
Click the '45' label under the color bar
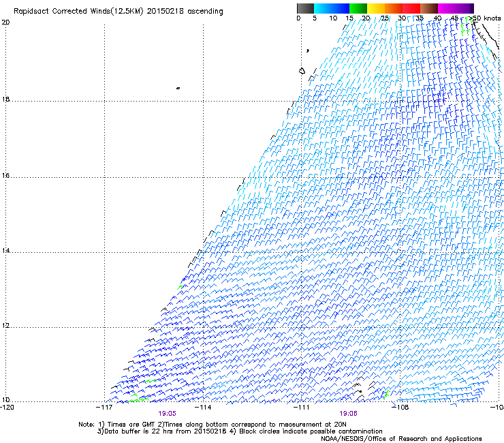[x=454, y=18]
